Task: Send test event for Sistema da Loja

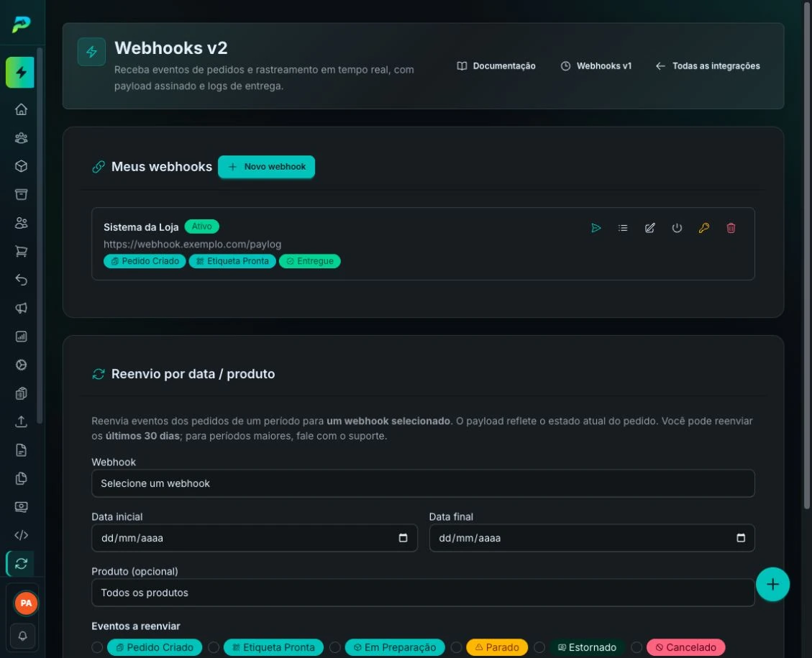Action: coord(596,228)
